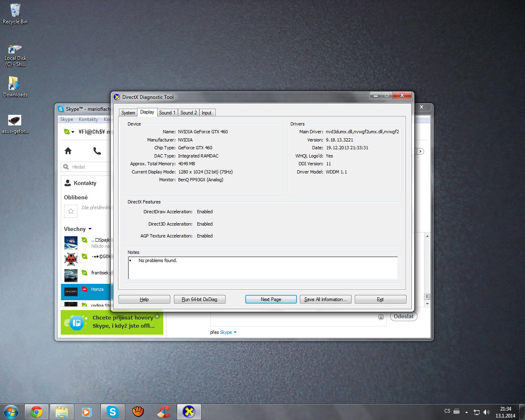The image size is (525, 420).
Task: Open the Downloads desktop folder shortcut
Action: pyautogui.click(x=15, y=87)
